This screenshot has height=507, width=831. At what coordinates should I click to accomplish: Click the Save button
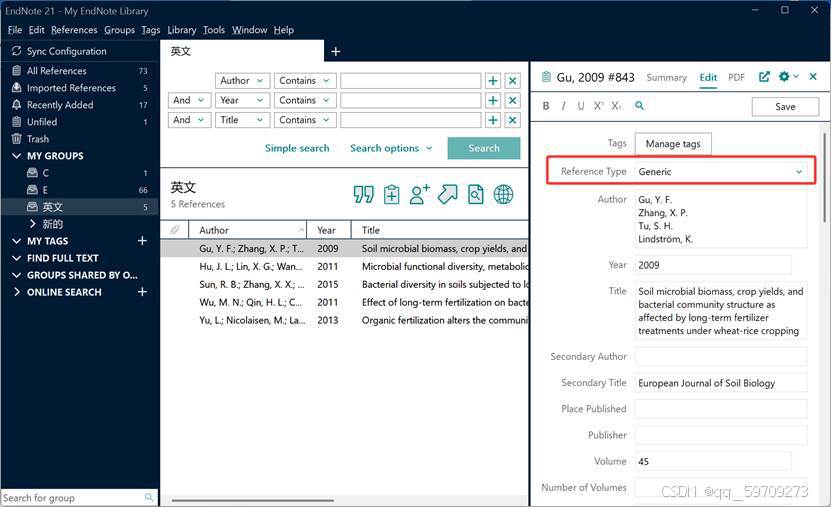coord(785,106)
